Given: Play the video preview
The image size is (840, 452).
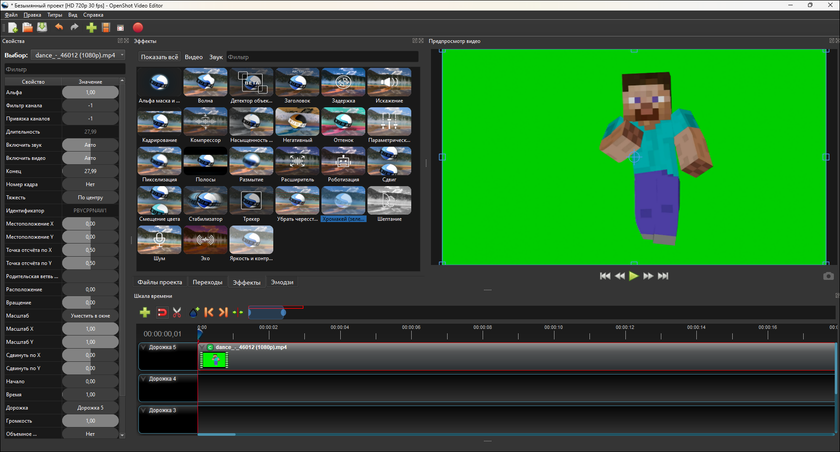Looking at the screenshot, I should click(634, 276).
